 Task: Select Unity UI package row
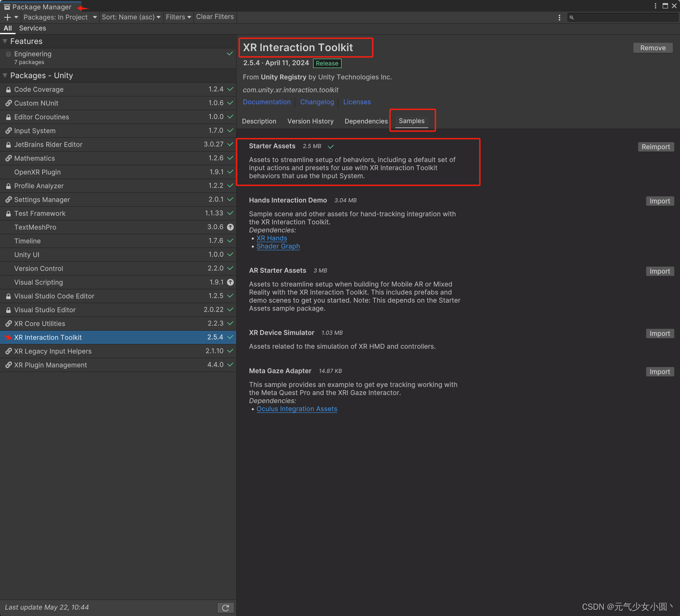(118, 255)
